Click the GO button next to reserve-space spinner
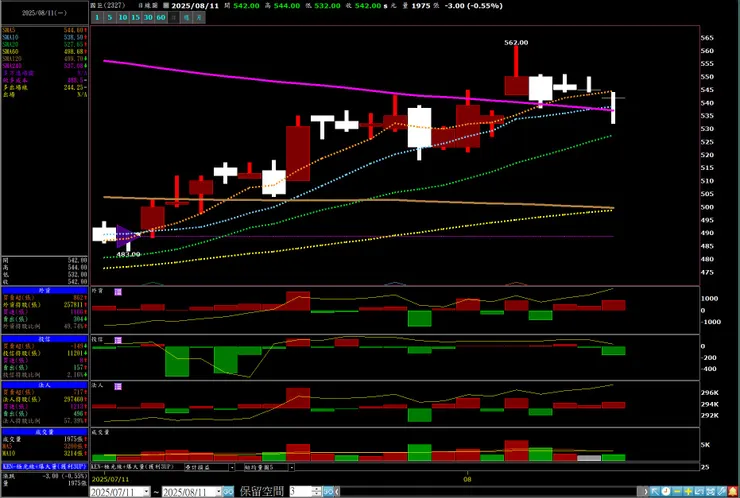Viewport: 740px width, 498px height. tap(328, 492)
